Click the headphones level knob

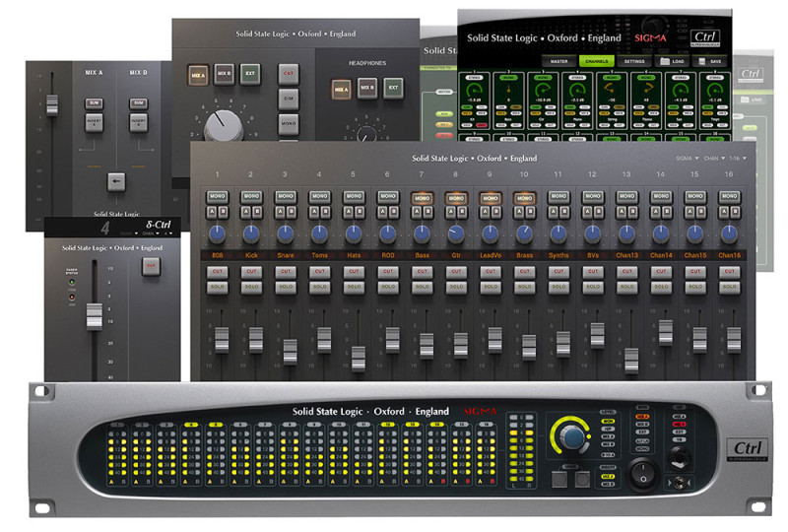366,134
